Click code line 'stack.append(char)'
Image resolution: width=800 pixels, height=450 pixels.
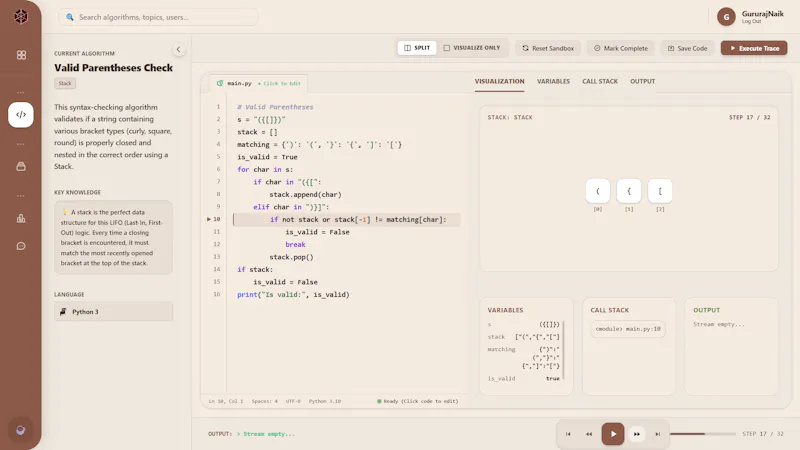305,194
